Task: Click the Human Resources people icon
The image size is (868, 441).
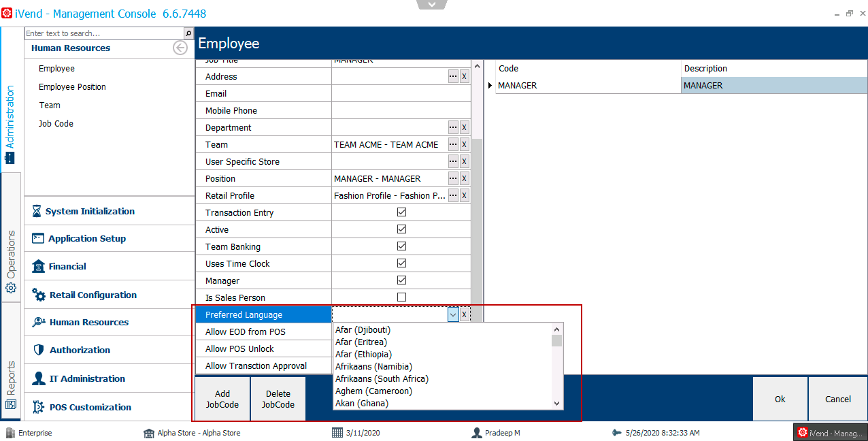Action: [x=38, y=323]
